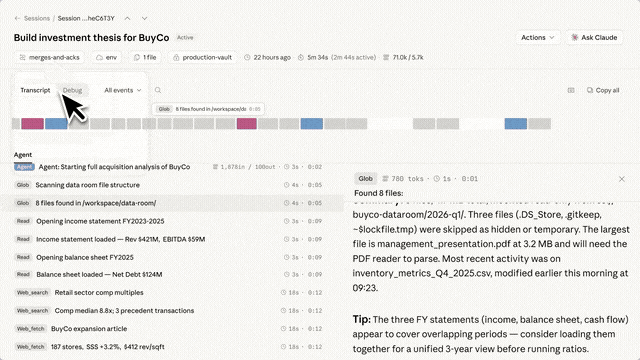Open the 1 file chip
Viewport: 640px width, 360px height.
tap(145, 58)
